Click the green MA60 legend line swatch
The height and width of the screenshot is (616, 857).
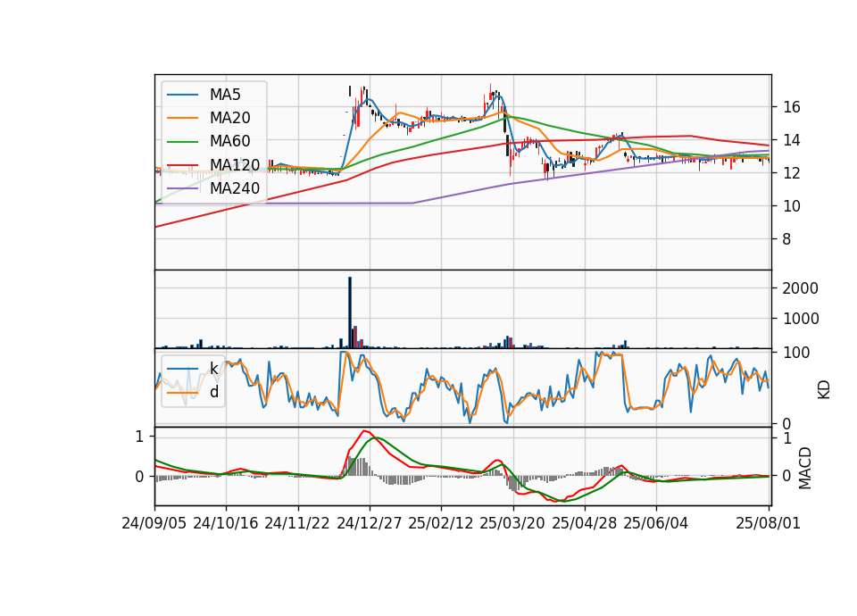tap(182, 142)
